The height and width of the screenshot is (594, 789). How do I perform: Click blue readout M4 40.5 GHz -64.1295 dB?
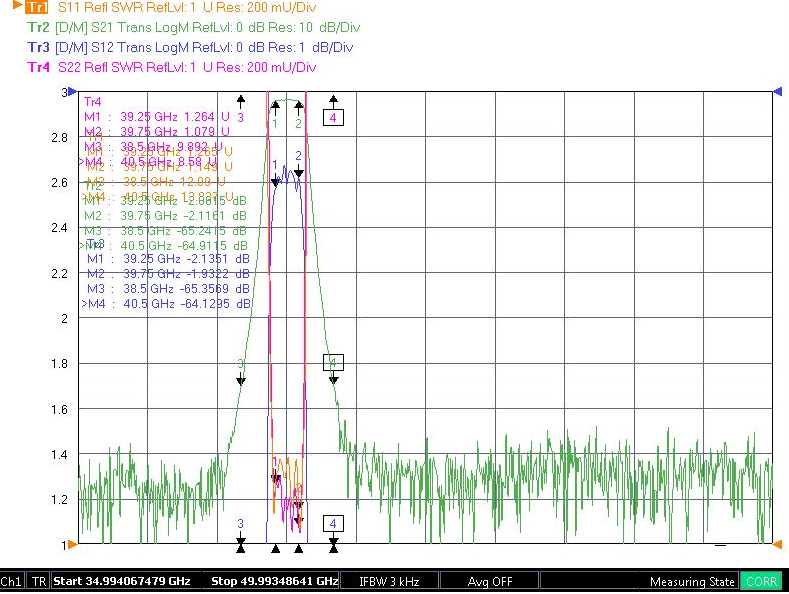point(166,304)
